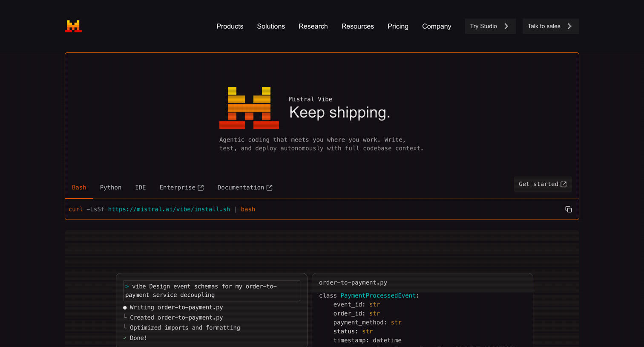Open the Research menu
This screenshot has width=644, height=347.
click(313, 26)
